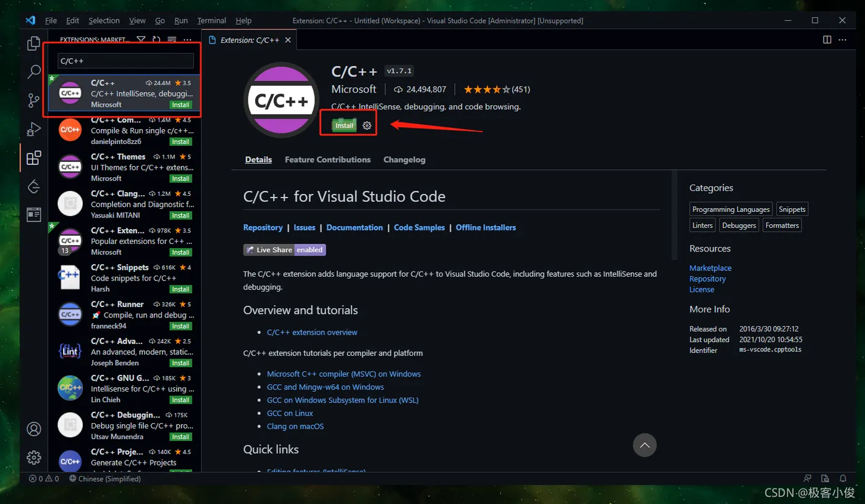The image size is (865, 504).
Task: Open editor More Actions ellipsis
Action: tap(843, 40)
